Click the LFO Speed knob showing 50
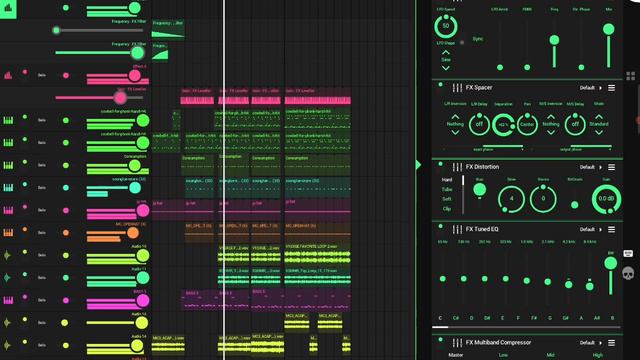Image resolution: width=640 pixels, height=360 pixels. click(446, 27)
